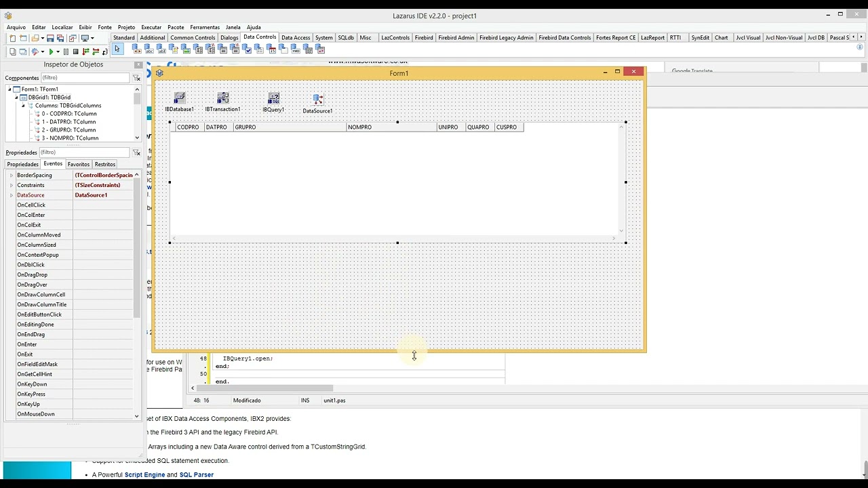Viewport: 868px width, 488px height.
Task: Click the NOMPRO grid column header
Action: [391, 127]
